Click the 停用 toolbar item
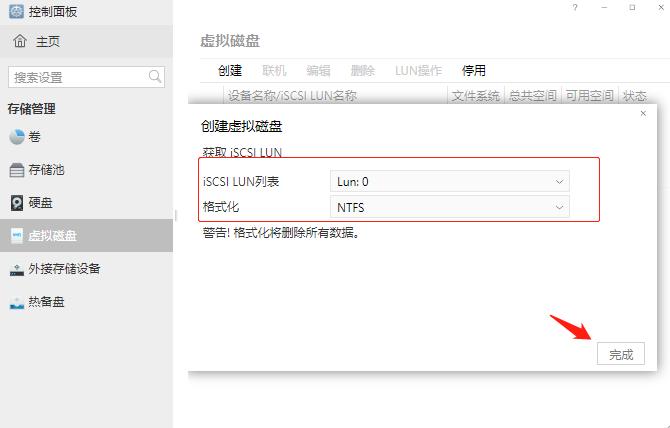This screenshot has width=670, height=428. (x=473, y=70)
